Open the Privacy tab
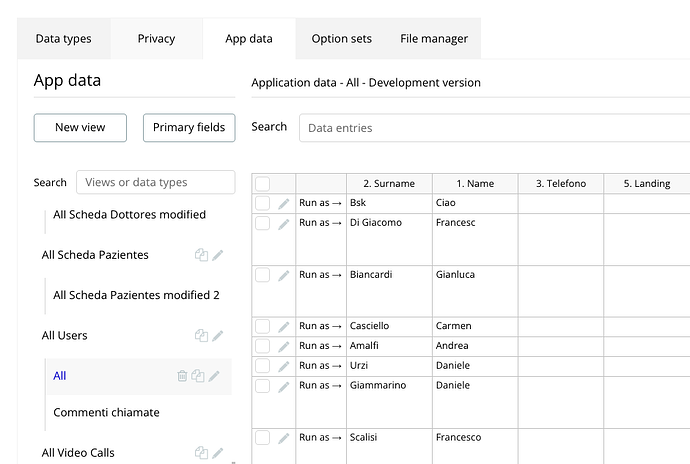Screen dimensions: 690x464 pos(156,39)
